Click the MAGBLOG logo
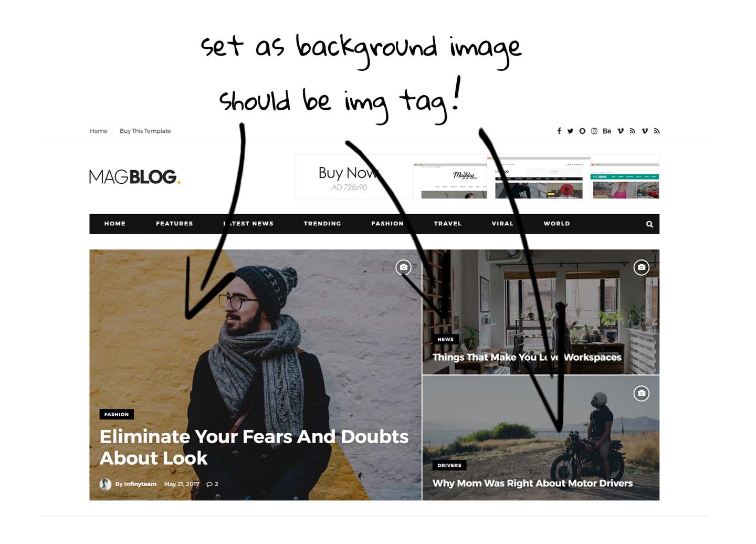The width and height of the screenshot is (756, 544). tap(135, 177)
